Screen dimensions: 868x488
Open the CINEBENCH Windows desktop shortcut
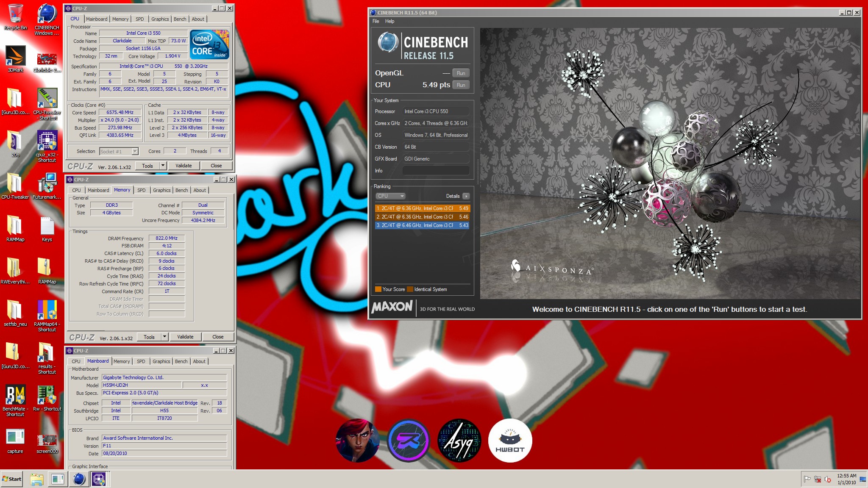(47, 19)
